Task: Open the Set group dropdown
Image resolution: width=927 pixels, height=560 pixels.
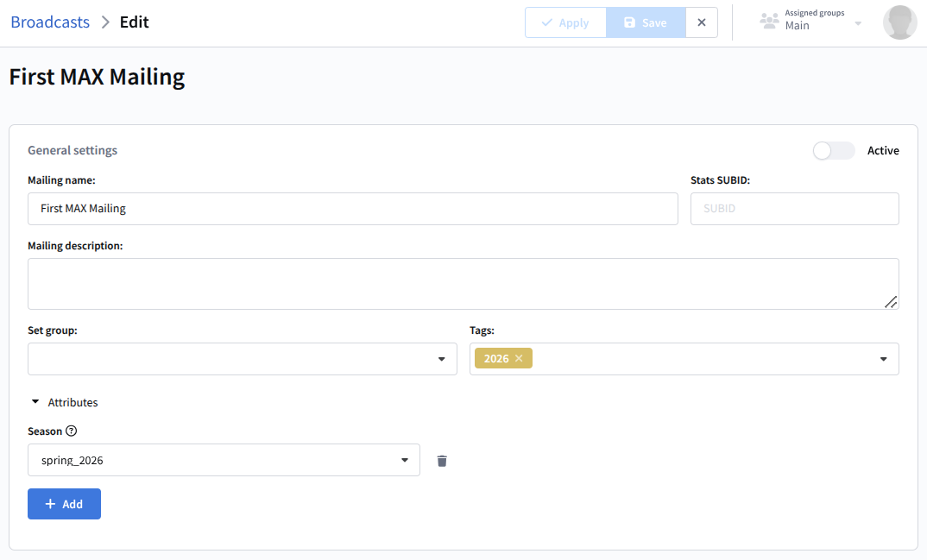Action: [242, 359]
